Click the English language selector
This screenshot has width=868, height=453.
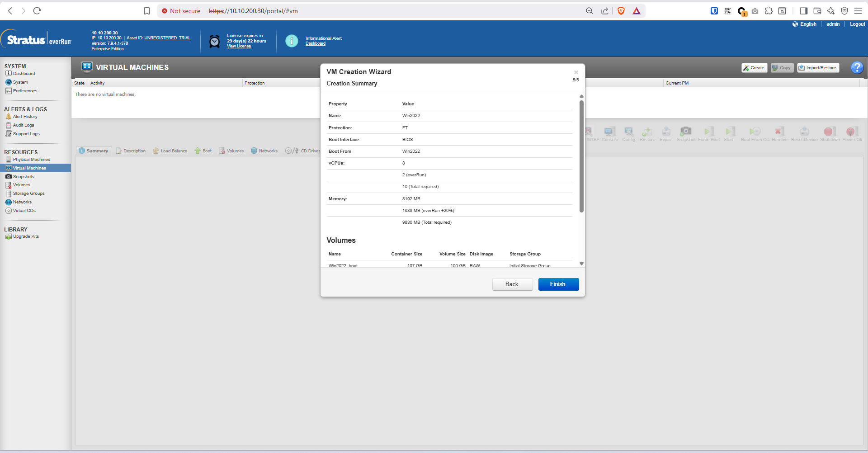pyautogui.click(x=808, y=24)
